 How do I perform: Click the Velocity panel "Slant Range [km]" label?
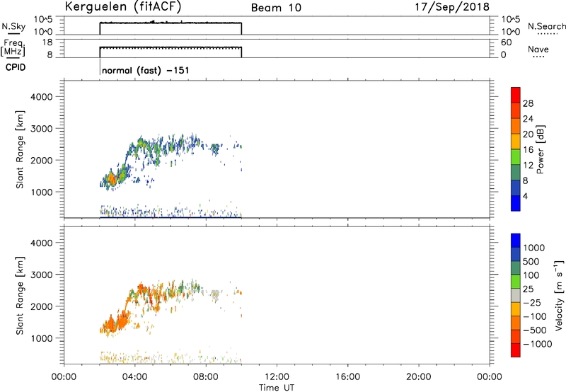click(x=20, y=296)
